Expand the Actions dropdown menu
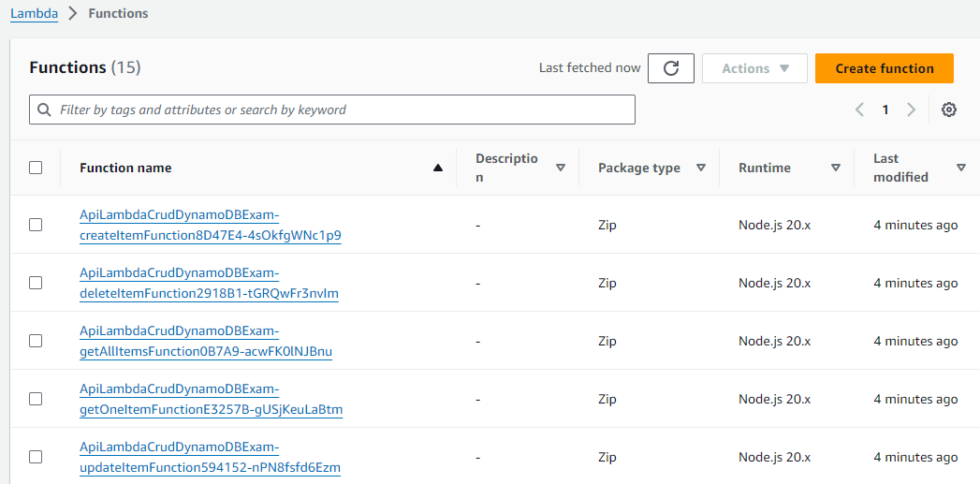Viewport: 980px width, 484px height. pos(754,68)
